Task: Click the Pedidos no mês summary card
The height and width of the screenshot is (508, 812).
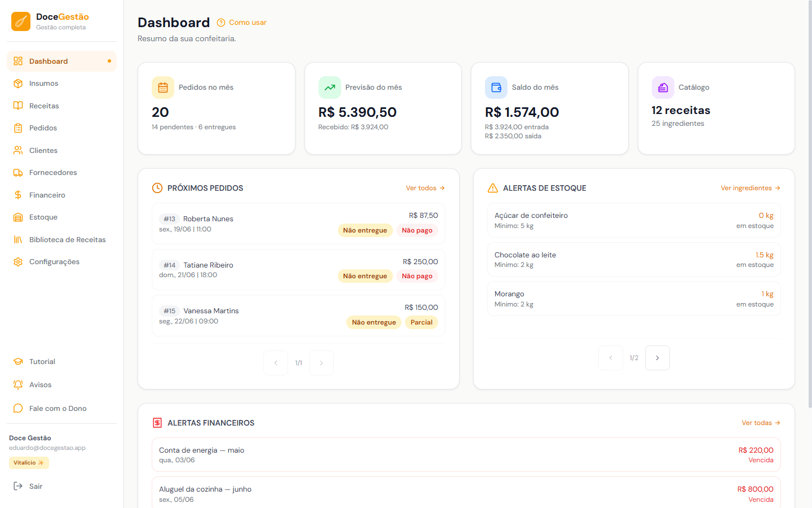Action: click(217, 108)
